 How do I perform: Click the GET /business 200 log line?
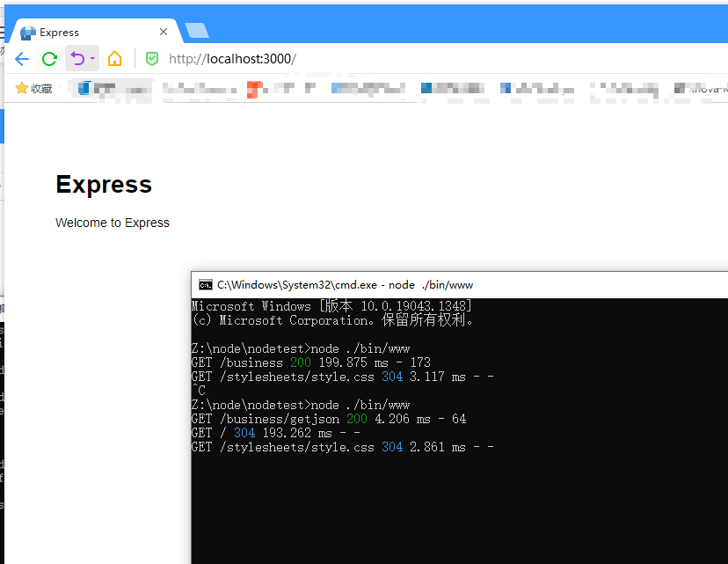tap(311, 363)
